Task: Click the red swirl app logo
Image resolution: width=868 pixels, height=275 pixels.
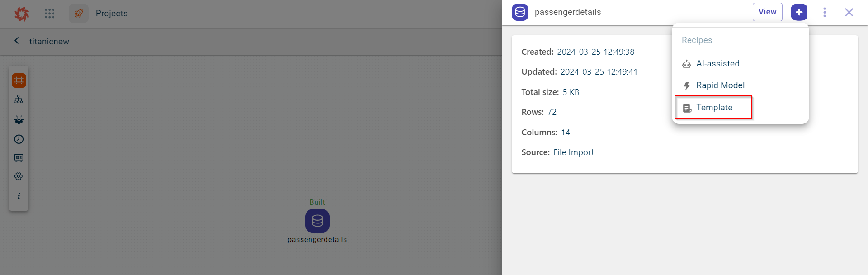Action: click(x=21, y=14)
